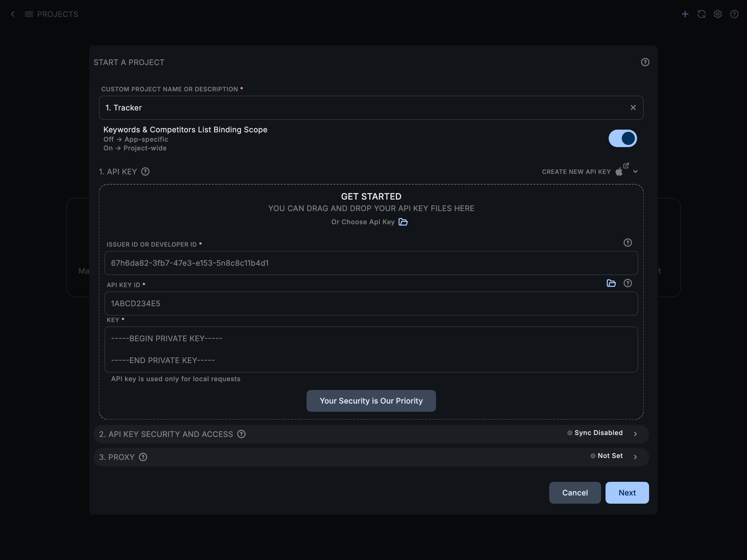Viewport: 747px width, 560px height.
Task: Click folder icon above API Key ID field
Action: [x=611, y=283]
